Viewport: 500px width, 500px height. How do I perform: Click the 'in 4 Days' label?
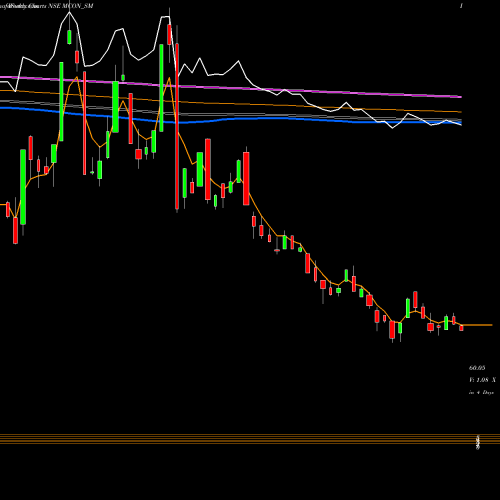pyautogui.click(x=481, y=393)
